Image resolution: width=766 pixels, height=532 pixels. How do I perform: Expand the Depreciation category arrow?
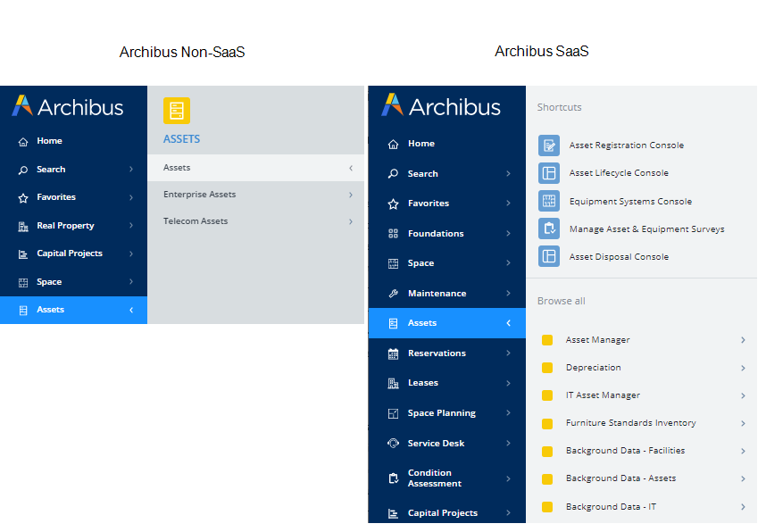pos(743,368)
